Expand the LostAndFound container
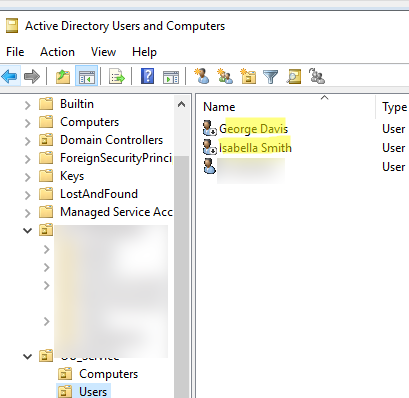The image size is (409, 398). [28, 195]
